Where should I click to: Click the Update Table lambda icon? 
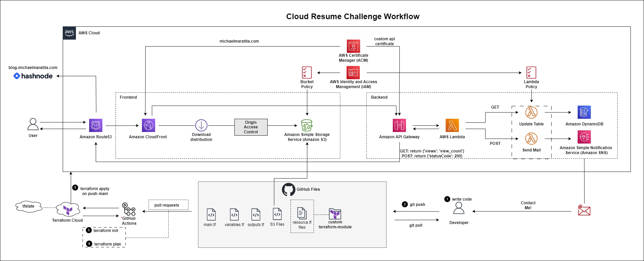coord(531,113)
